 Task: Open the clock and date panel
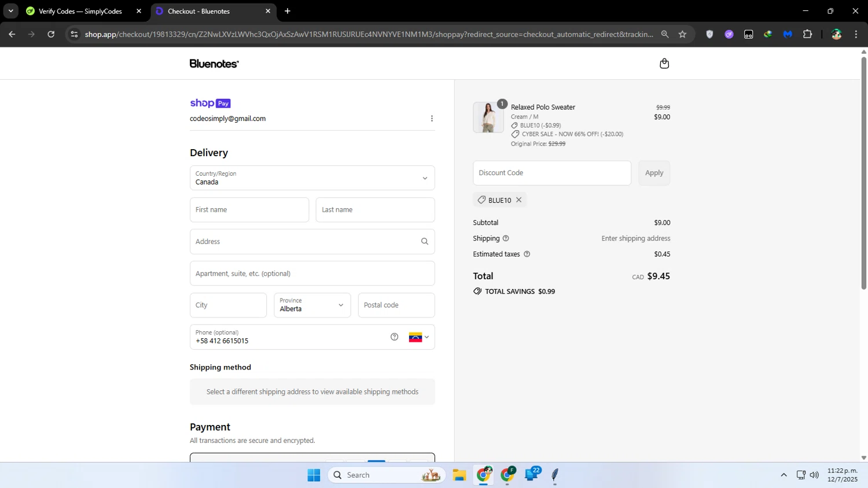tap(843, 475)
